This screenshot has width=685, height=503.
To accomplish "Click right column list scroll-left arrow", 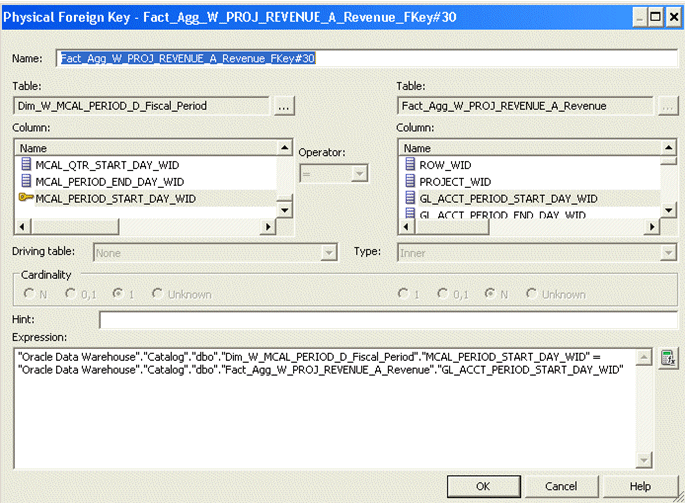I will pos(406,226).
